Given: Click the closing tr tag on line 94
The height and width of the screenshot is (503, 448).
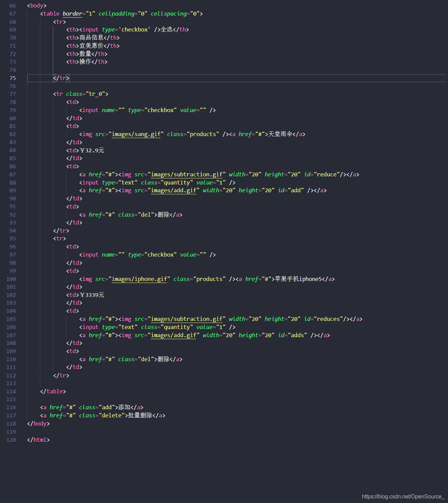Looking at the screenshot, I should tap(61, 231).
